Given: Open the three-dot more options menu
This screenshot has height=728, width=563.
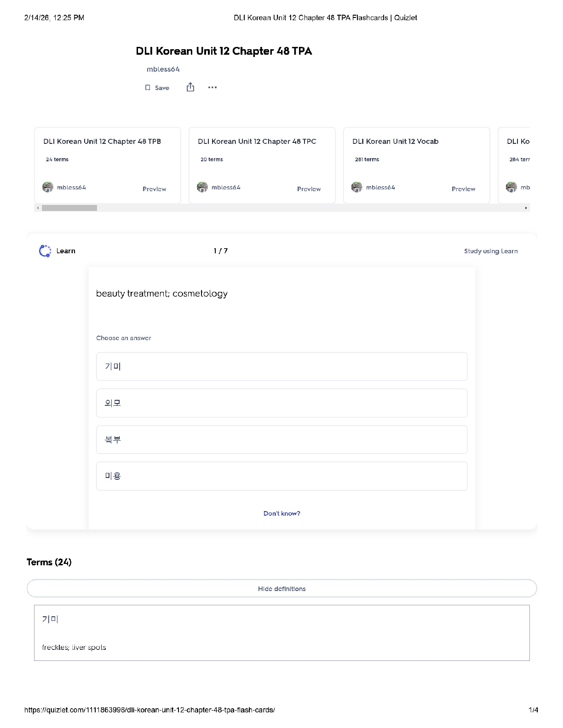Looking at the screenshot, I should 212,87.
